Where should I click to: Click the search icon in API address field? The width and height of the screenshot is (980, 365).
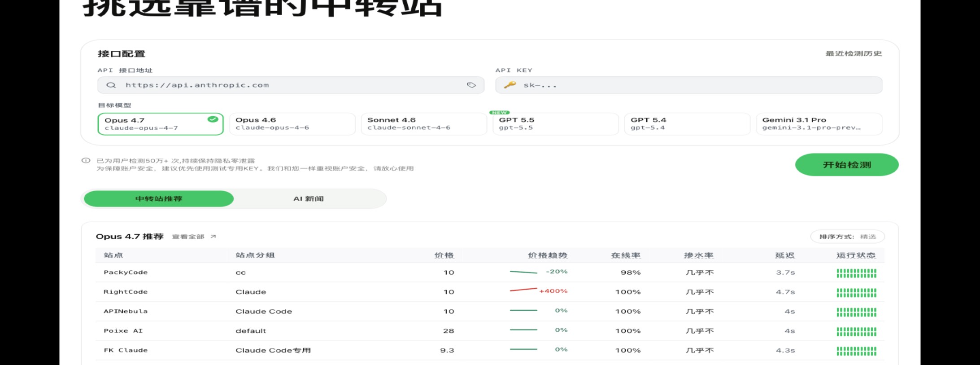[111, 85]
